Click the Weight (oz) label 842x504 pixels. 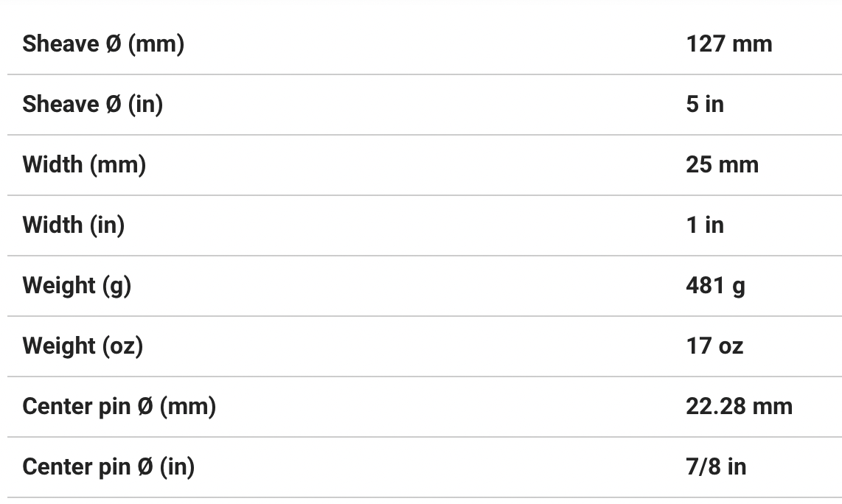tap(83, 346)
